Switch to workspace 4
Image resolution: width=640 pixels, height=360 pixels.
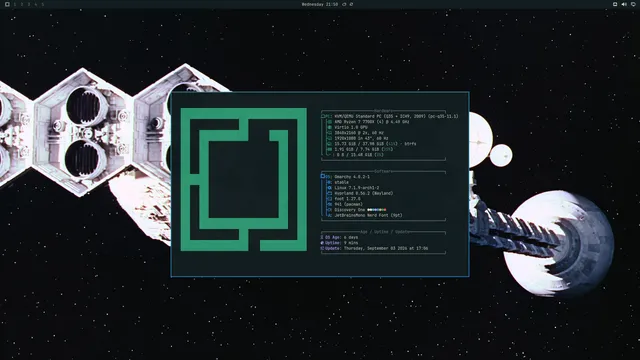[36, 4]
